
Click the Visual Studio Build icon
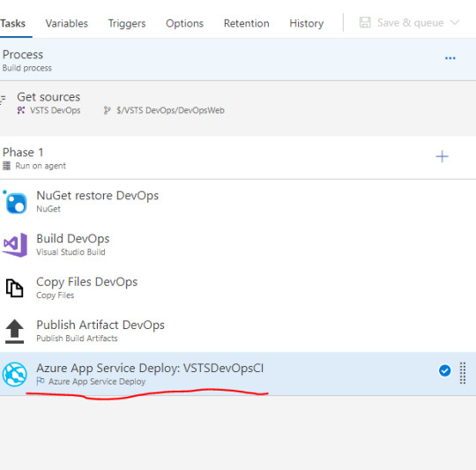tap(15, 245)
